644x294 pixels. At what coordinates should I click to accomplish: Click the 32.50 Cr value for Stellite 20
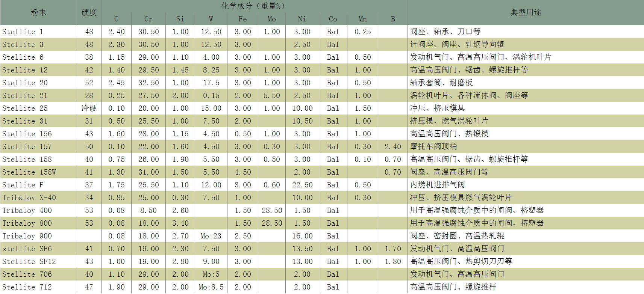click(148, 83)
